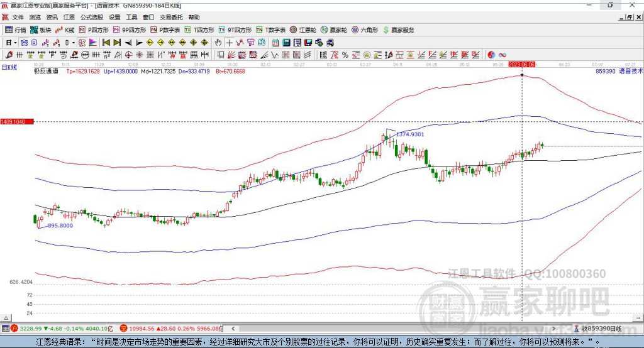The width and height of the screenshot is (644, 348).
Task: Click the 2023-06-06 date marker
Action: point(521,65)
